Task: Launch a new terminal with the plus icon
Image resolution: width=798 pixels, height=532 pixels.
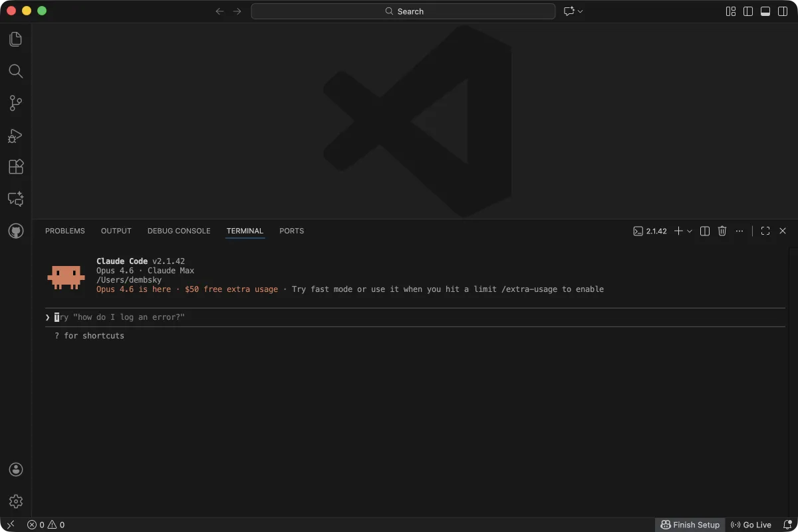Action: point(678,231)
